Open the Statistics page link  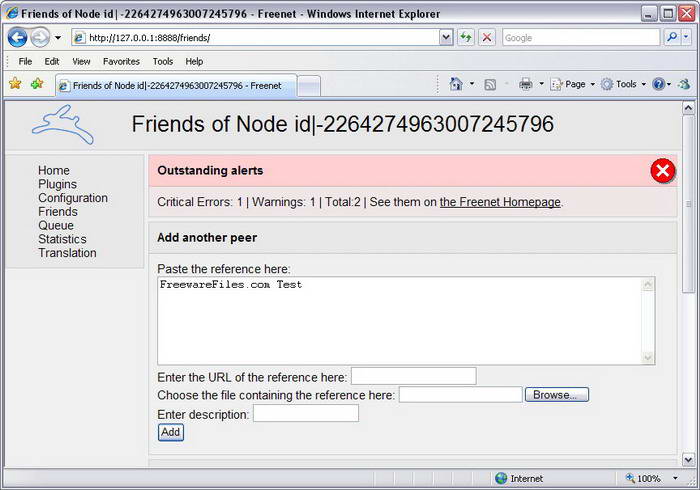coord(62,239)
